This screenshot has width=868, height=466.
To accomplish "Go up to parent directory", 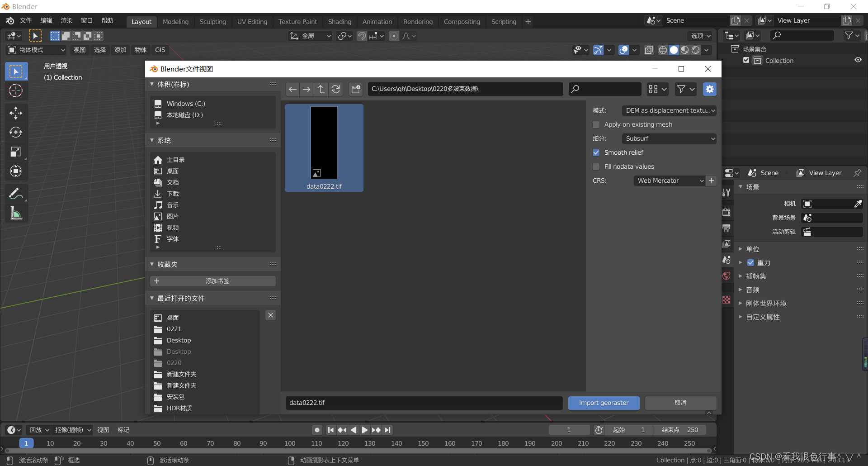I will pos(321,89).
